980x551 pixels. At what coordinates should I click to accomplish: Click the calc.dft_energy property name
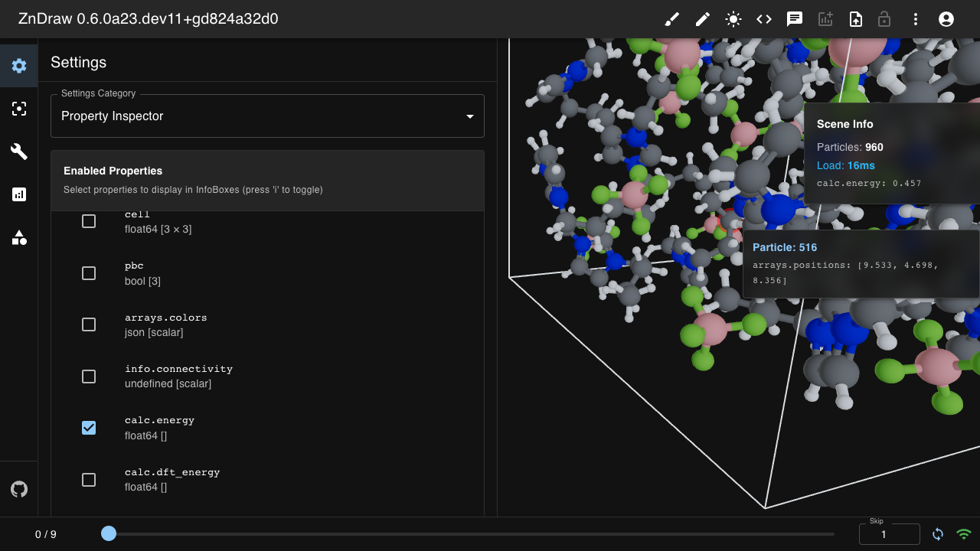(172, 472)
